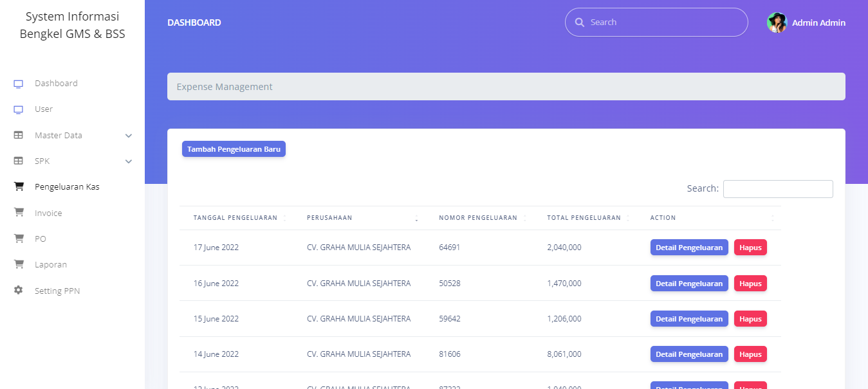
Task: Click the table Search input box
Action: click(x=777, y=189)
